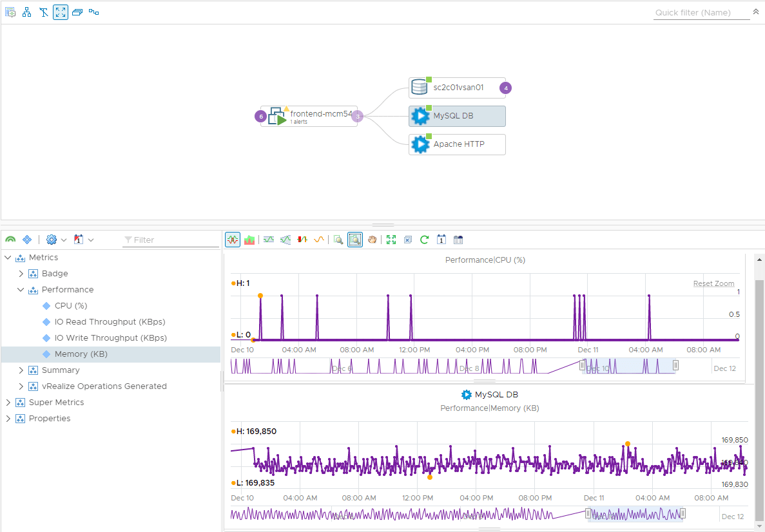Viewport: 765px width, 532px height.
Task: Activate the pan chart hand tool
Action: (x=373, y=239)
